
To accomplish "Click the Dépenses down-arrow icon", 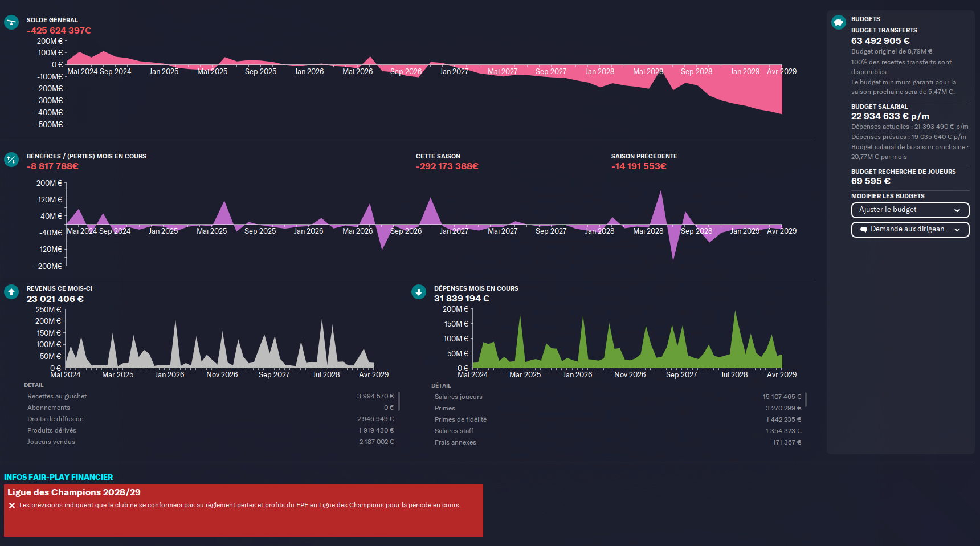I will (419, 292).
